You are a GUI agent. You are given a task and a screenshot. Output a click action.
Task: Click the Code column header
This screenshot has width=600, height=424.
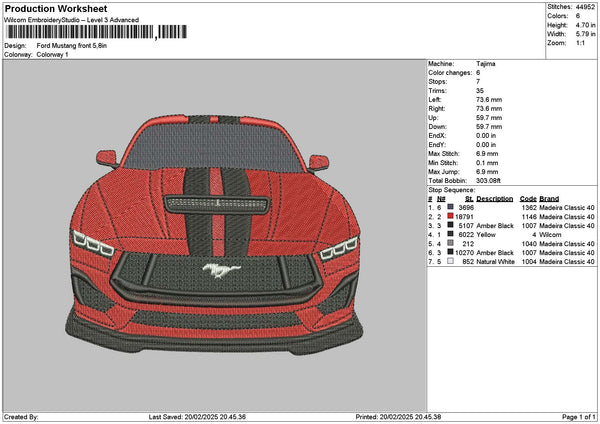[x=528, y=198]
